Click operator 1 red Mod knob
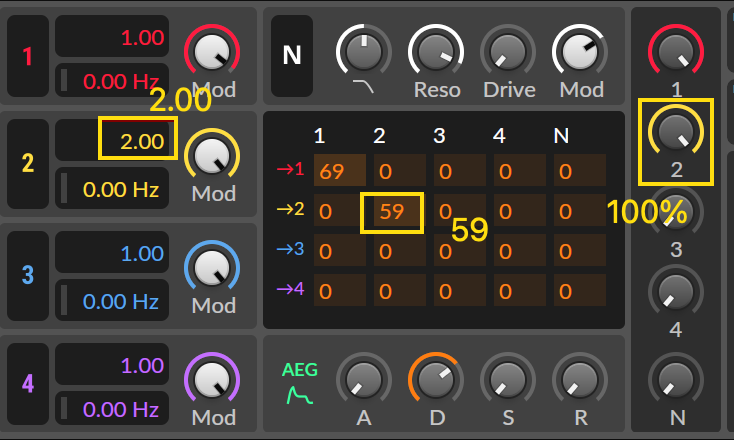Image resolution: width=734 pixels, height=440 pixels. tap(212, 51)
